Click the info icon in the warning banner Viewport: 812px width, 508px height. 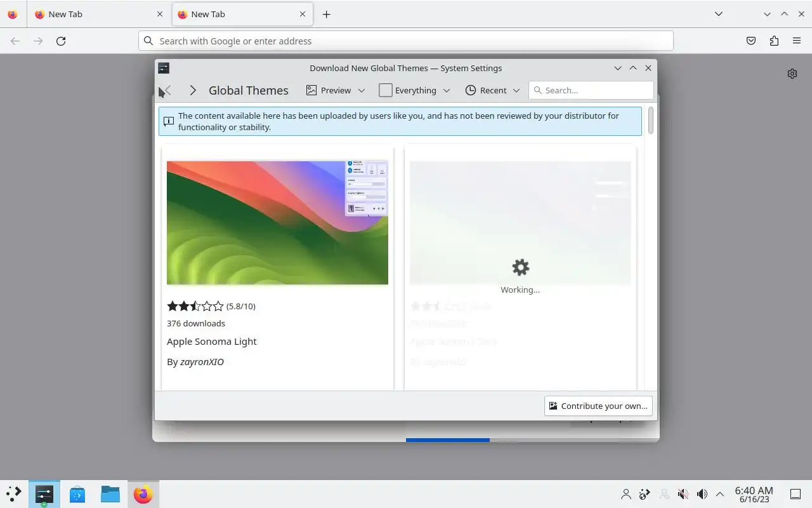coord(169,121)
